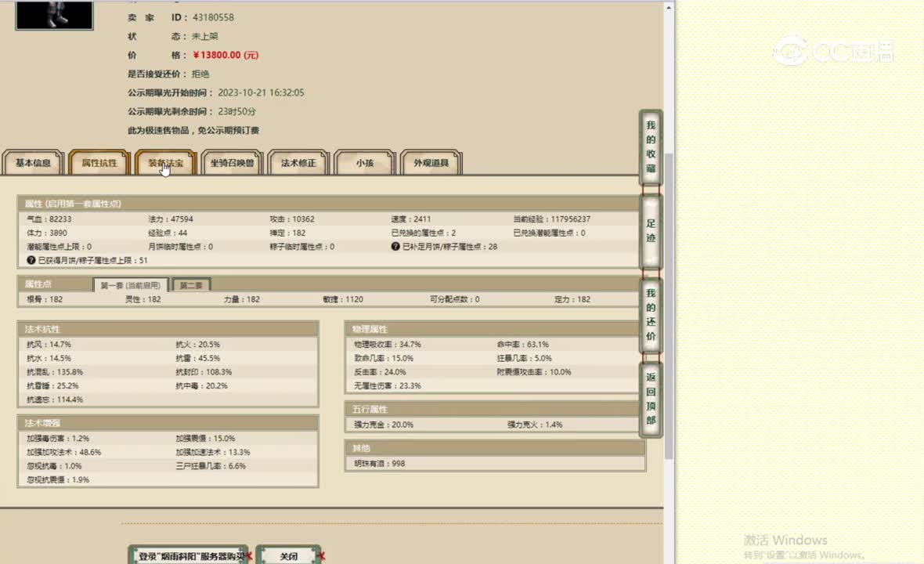Switch to the 属性抗性 tab
The image size is (924, 564).
[99, 163]
